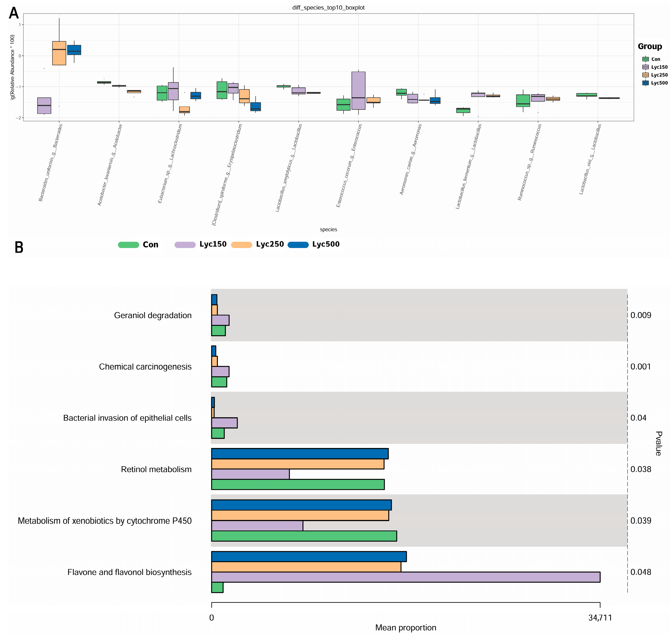Screen dimensions: 672x638
Task: Click the Con legend box icon
Action: (x=645, y=59)
